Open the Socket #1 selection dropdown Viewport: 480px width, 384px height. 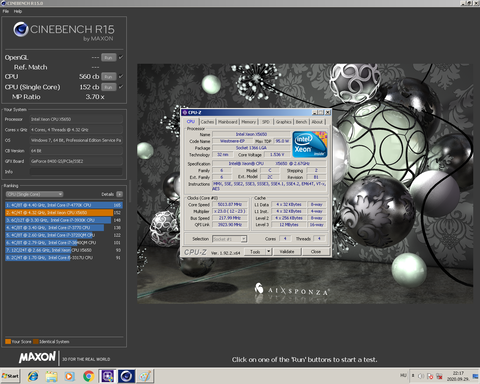pyautogui.click(x=229, y=239)
